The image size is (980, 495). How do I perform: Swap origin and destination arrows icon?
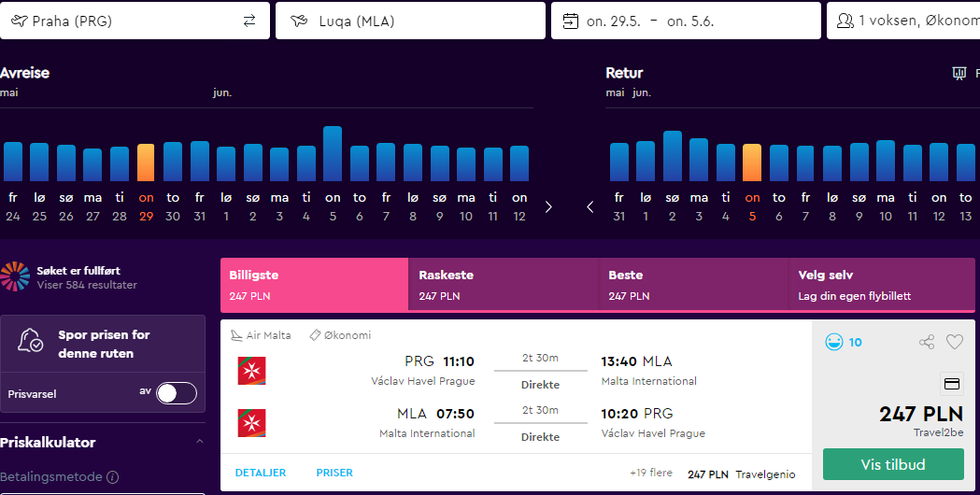click(x=249, y=21)
